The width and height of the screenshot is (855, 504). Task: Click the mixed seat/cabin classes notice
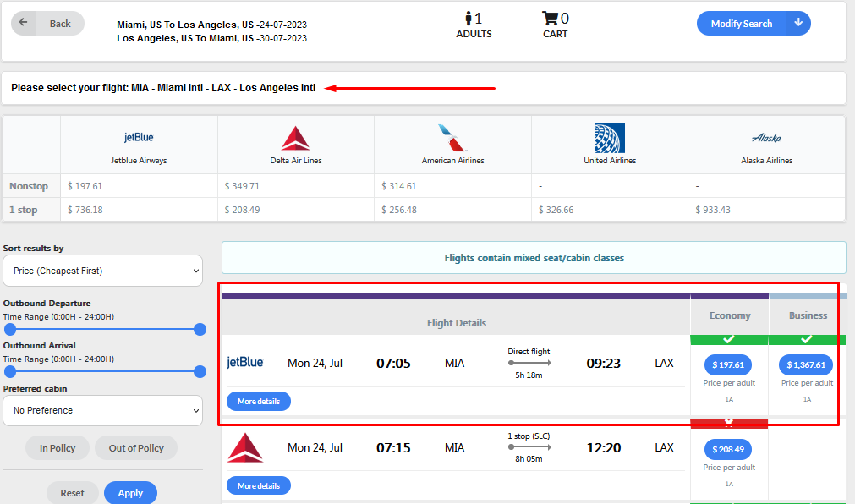pos(534,258)
